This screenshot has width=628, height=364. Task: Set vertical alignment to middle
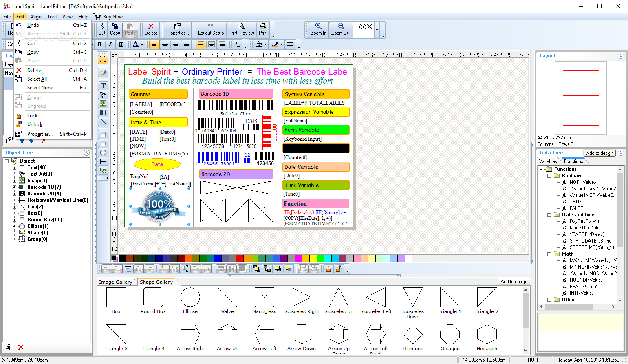[x=212, y=44]
